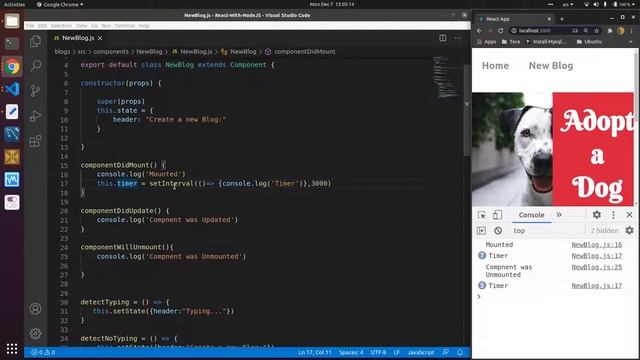Open the Accounts menu in activity bar
The height and width of the screenshot is (360, 640).
(x=36, y=309)
